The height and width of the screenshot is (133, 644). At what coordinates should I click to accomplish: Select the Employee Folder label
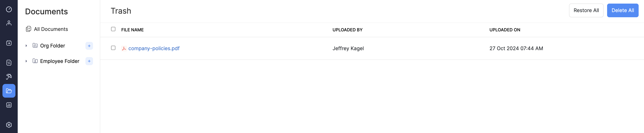click(59, 61)
